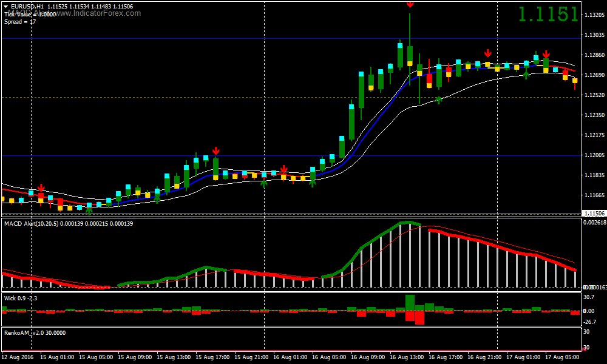Click the 15 Aug 09:00 time axis label
Image resolution: width=607 pixels, height=364 pixels.
tap(135, 357)
